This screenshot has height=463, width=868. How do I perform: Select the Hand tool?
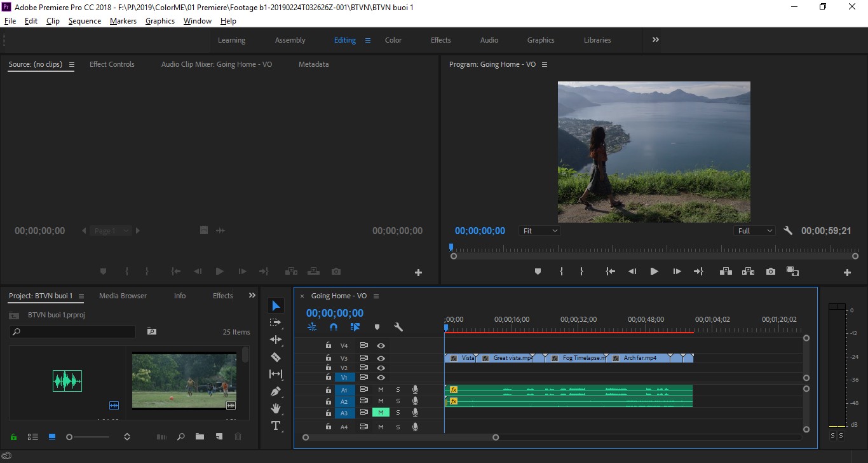point(276,408)
